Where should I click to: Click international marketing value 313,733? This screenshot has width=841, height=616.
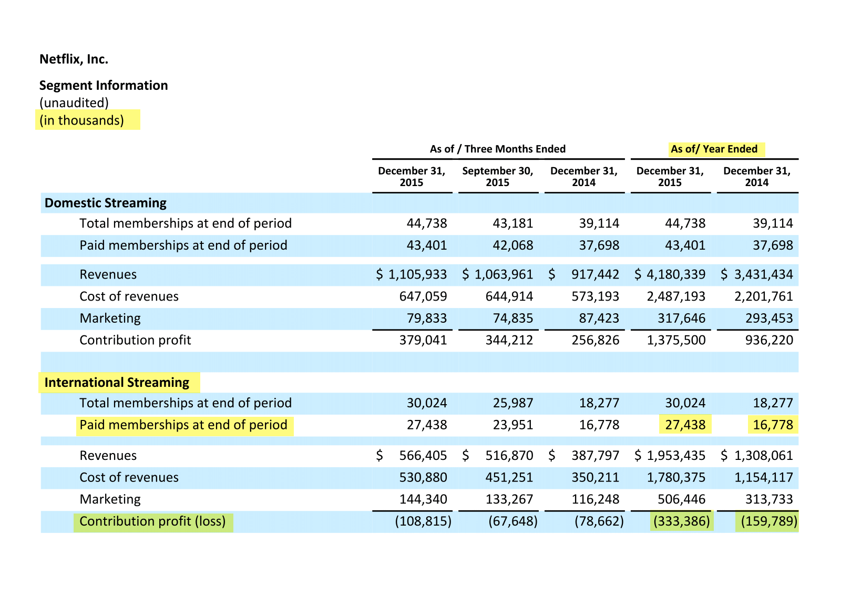pos(769,499)
